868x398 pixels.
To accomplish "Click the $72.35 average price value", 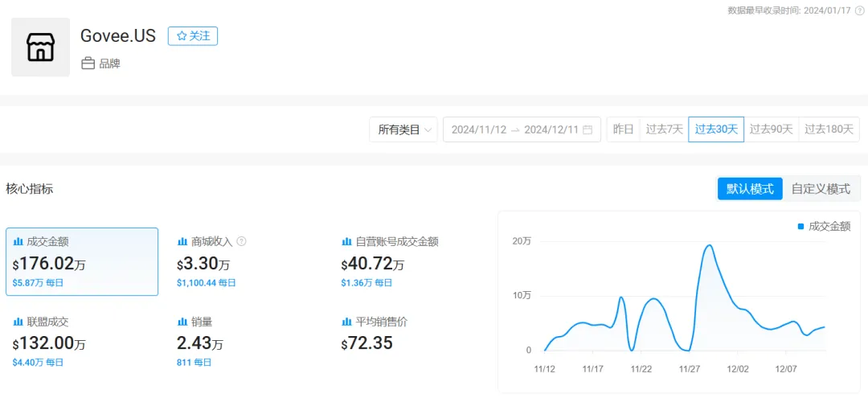I will point(367,343).
